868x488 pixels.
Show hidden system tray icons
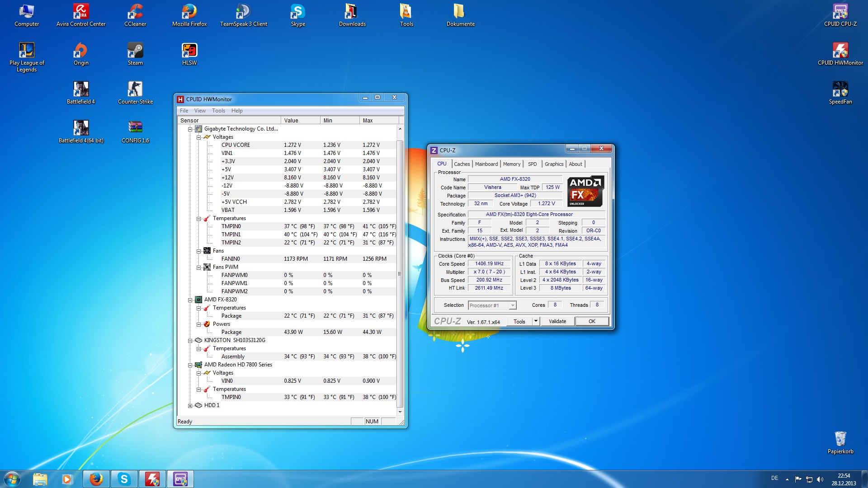tap(787, 479)
